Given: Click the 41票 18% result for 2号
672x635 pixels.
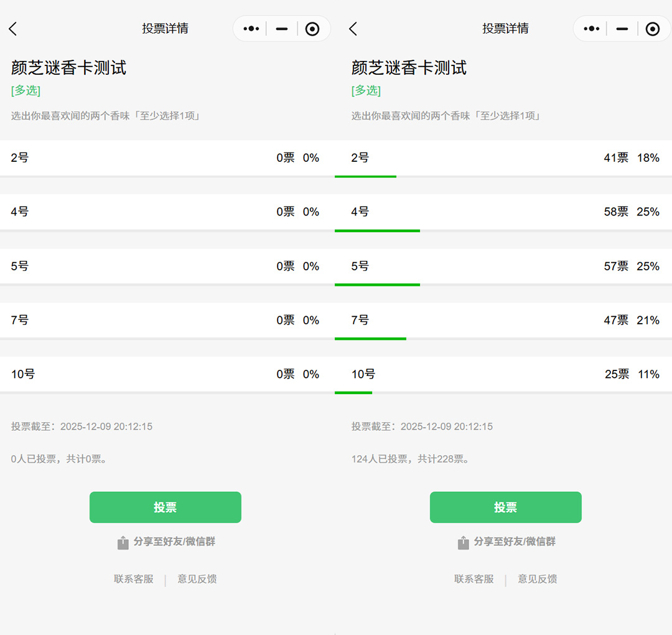Looking at the screenshot, I should [631, 158].
